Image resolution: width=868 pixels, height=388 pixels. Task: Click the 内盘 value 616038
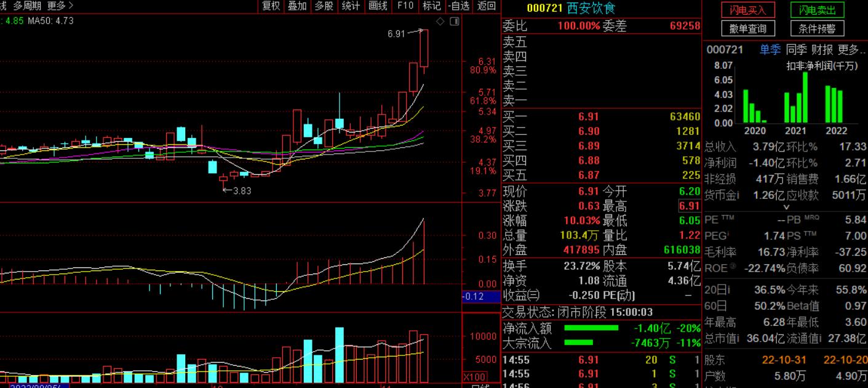682,250
